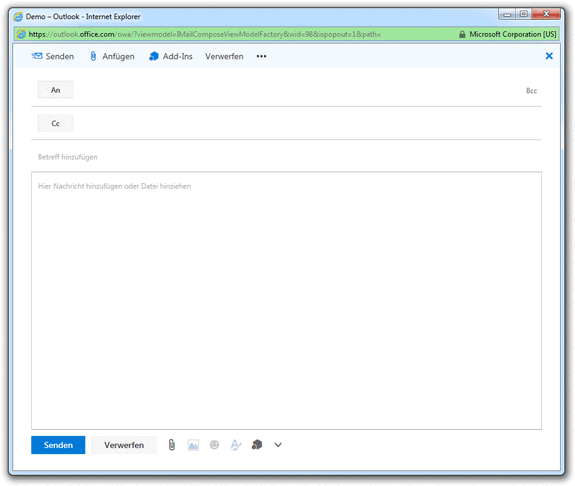Show the Bcc field
The image size is (575, 486).
(531, 91)
